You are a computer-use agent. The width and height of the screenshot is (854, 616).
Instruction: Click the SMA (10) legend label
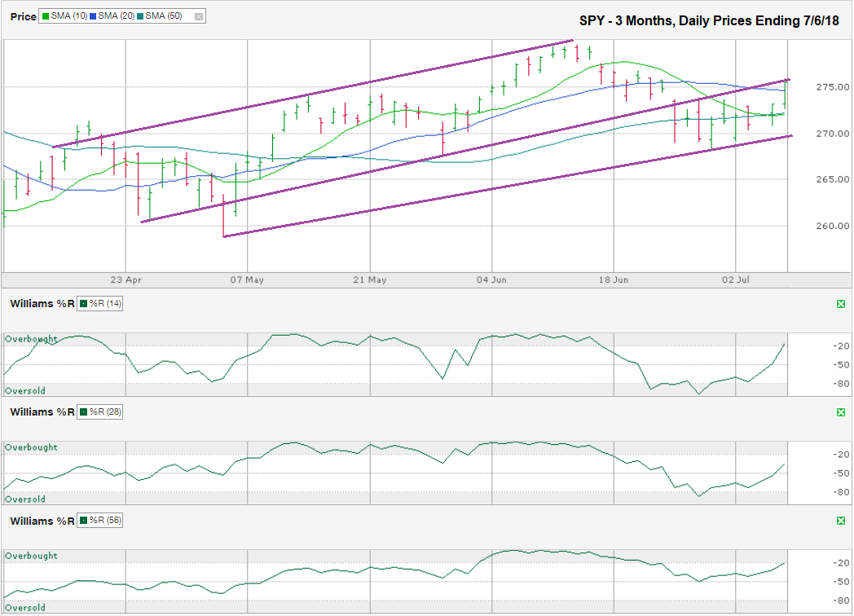point(69,16)
